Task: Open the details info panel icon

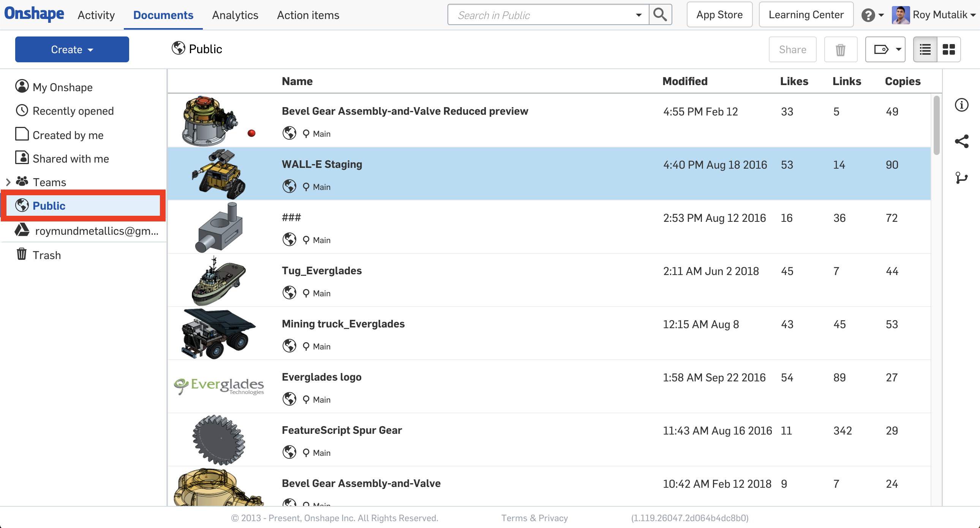Action: coord(961,104)
